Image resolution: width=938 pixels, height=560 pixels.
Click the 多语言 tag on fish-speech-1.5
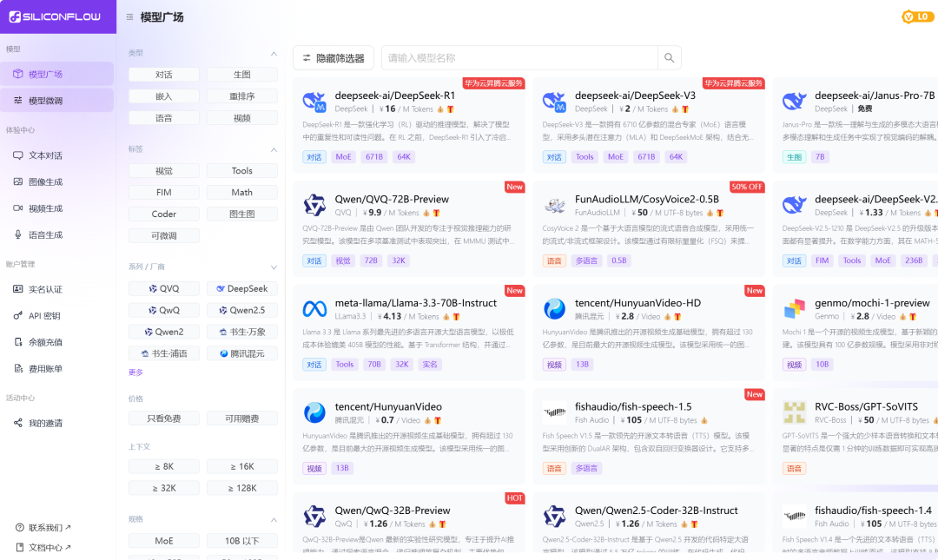586,468
